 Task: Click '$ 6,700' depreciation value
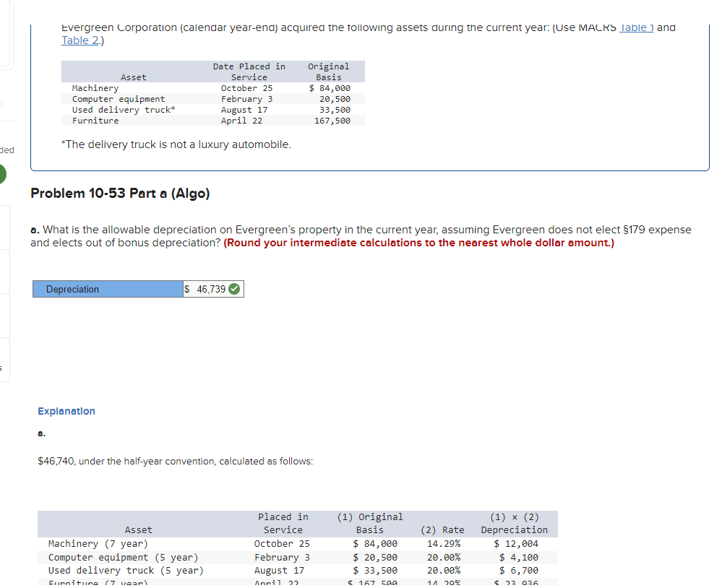518,571
